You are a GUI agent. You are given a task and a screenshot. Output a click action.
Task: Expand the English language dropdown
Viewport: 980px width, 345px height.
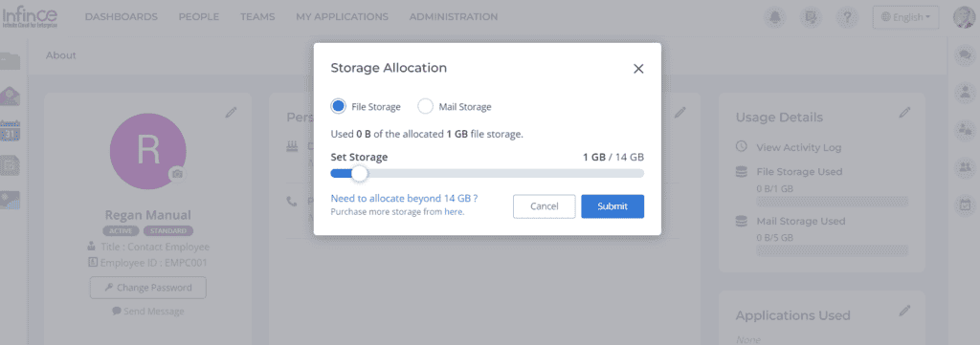click(x=905, y=17)
